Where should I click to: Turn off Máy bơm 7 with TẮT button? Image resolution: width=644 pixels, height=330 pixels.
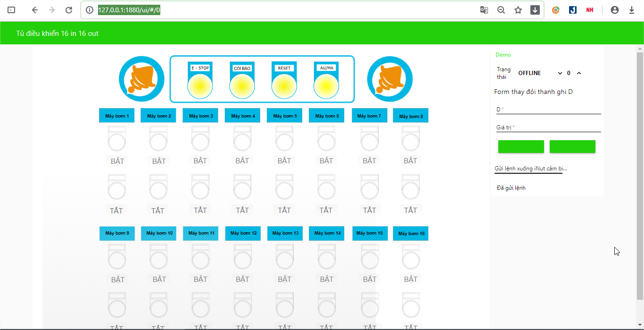(370, 190)
